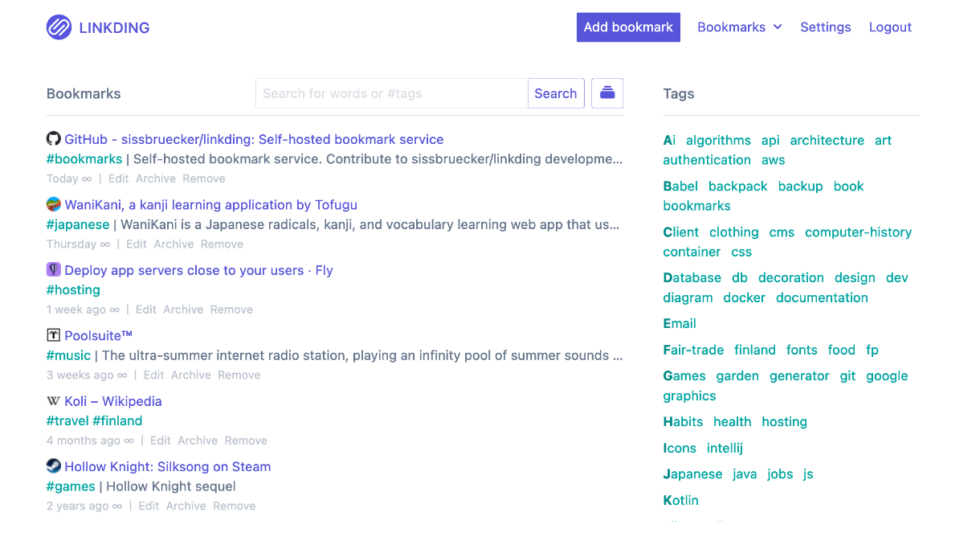The width and height of the screenshot is (980, 537).
Task: Click the Wikipedia favicon beside Koli
Action: [x=54, y=400]
